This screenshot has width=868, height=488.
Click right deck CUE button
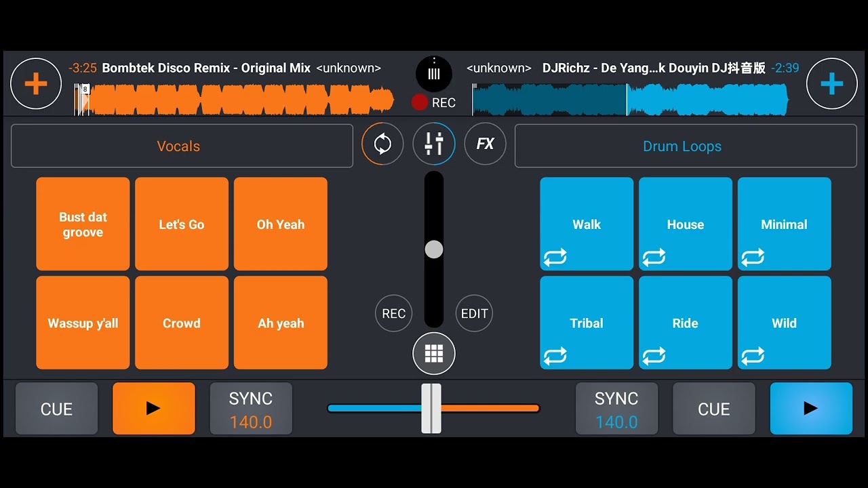point(714,409)
